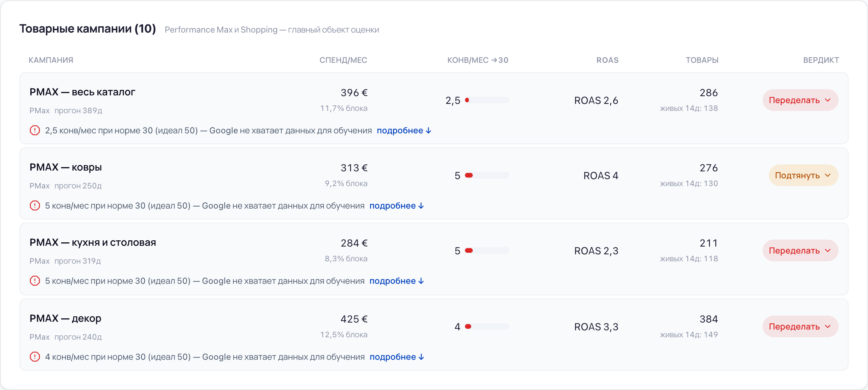The width and height of the screenshot is (868, 390).
Task: Expand подробнее details for PMAX — ковры
Action: (x=397, y=206)
